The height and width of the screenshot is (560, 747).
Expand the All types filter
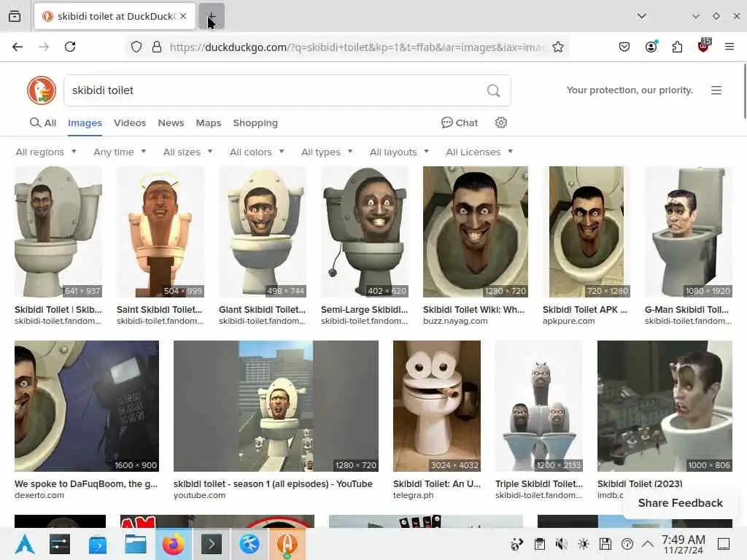pos(327,152)
